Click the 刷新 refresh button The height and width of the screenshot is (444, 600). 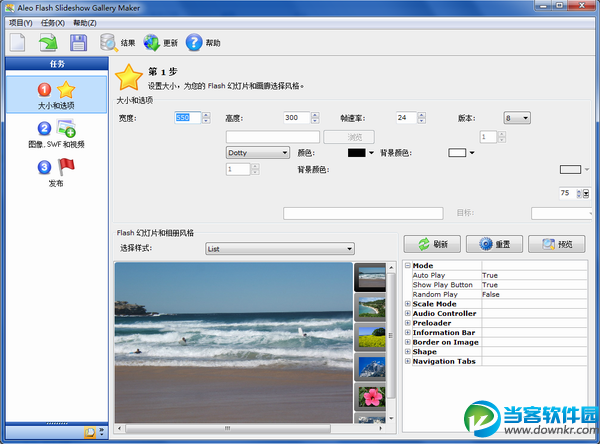coord(432,244)
